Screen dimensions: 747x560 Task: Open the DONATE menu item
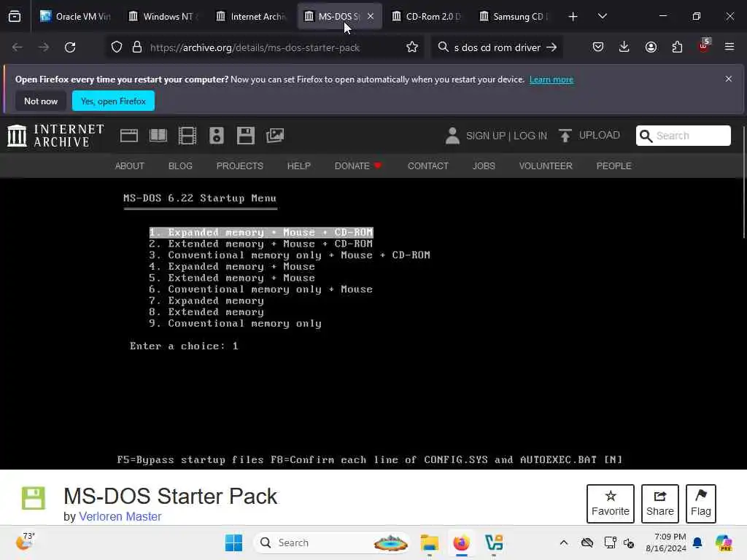(357, 166)
